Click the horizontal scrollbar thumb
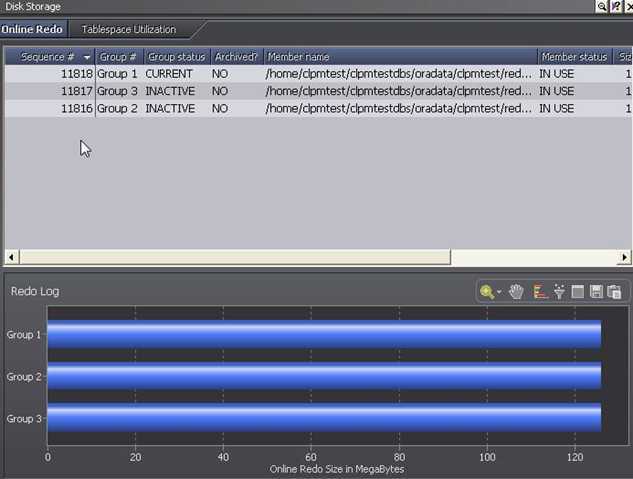633x479 pixels. (235, 257)
